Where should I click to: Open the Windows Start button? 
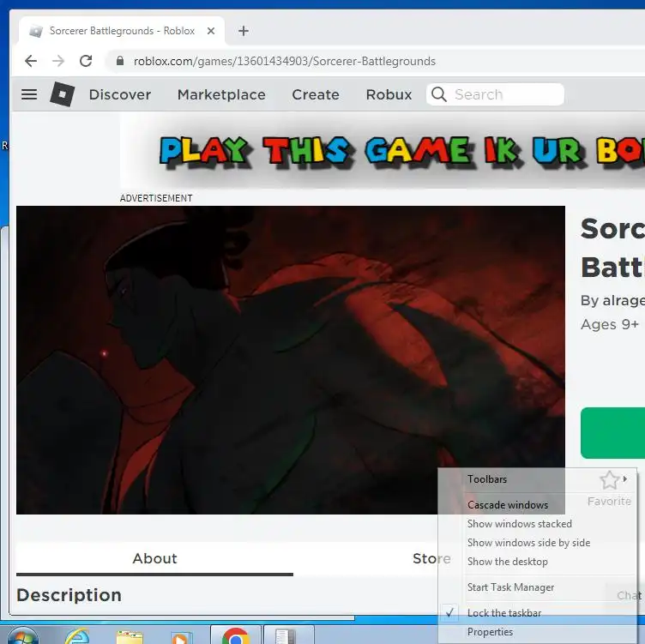pos(22,635)
